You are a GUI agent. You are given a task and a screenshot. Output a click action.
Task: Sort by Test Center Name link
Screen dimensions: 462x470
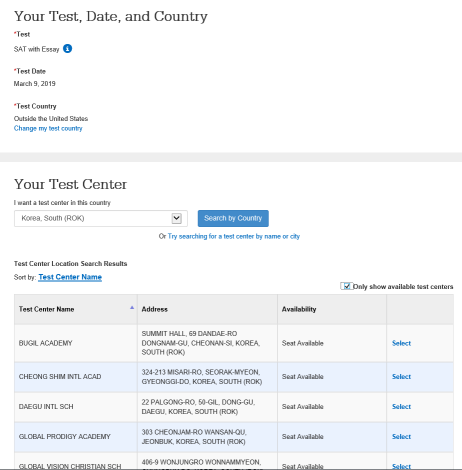point(70,277)
